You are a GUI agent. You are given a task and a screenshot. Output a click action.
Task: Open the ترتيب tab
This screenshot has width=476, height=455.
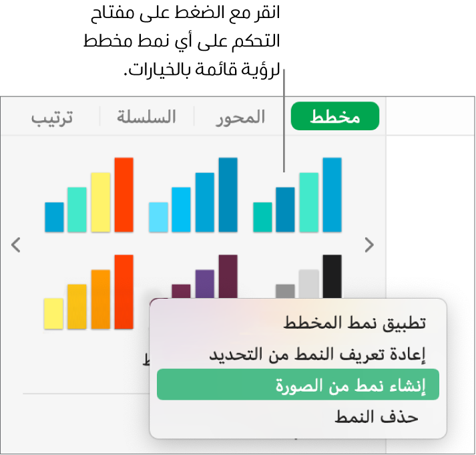pyautogui.click(x=52, y=118)
